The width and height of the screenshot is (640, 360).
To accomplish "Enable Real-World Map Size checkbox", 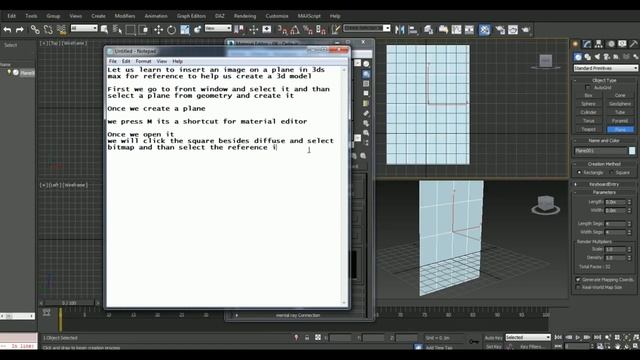I will tap(578, 287).
